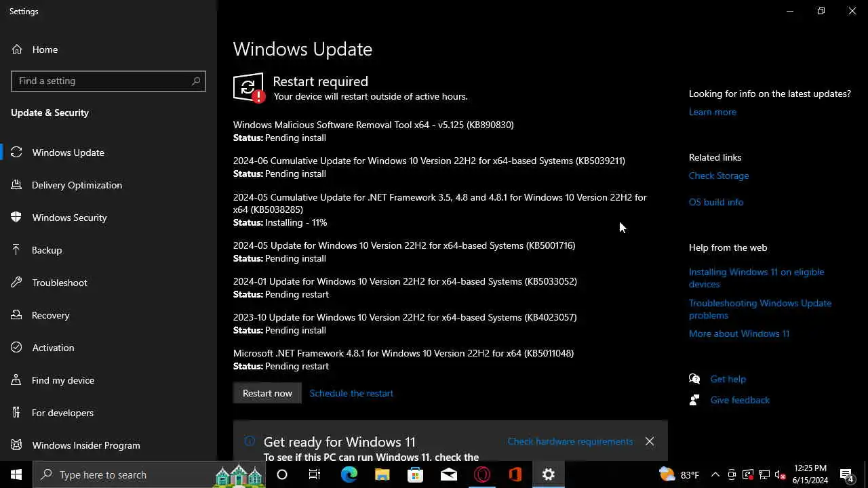This screenshot has height=488, width=868.
Task: Click KB5039211 cumulative update entry
Action: pyautogui.click(x=429, y=167)
